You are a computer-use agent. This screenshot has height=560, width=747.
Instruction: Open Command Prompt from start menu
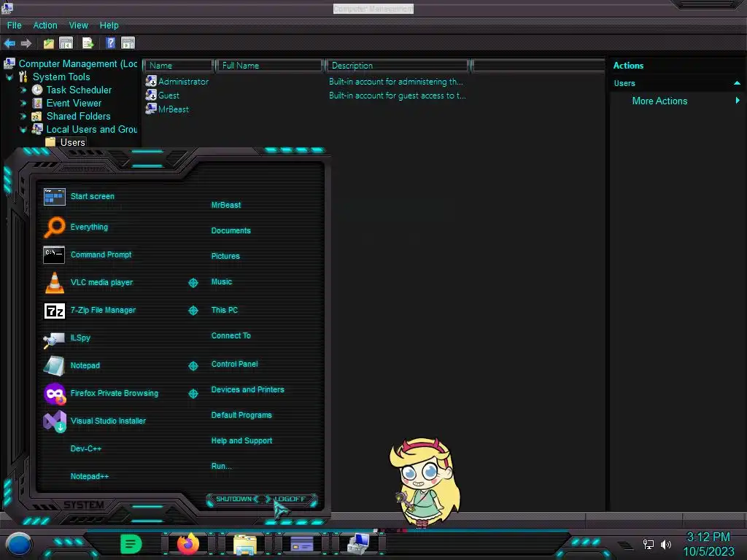click(88, 254)
